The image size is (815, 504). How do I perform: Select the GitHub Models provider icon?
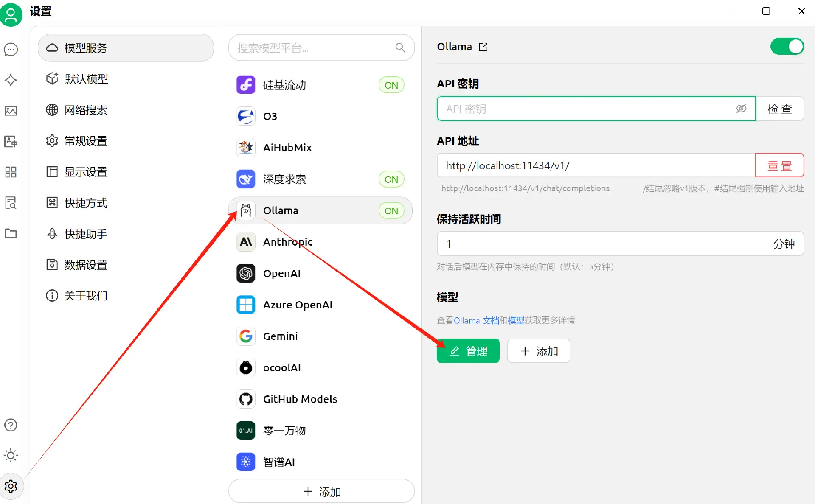click(246, 399)
